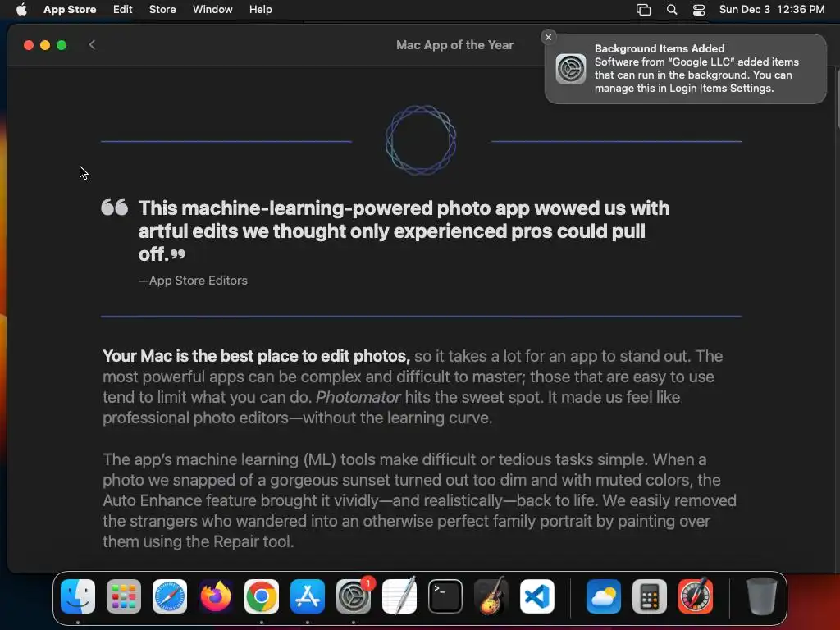
Task: Open Calculator from the Dock
Action: pyautogui.click(x=650, y=596)
